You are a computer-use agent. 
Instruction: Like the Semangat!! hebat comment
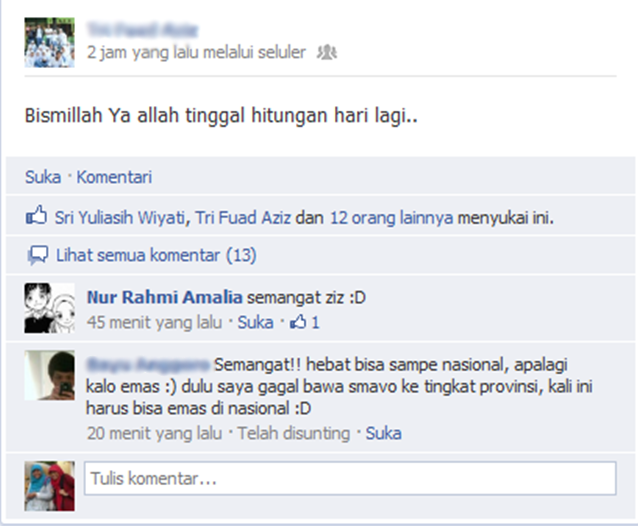point(383,433)
